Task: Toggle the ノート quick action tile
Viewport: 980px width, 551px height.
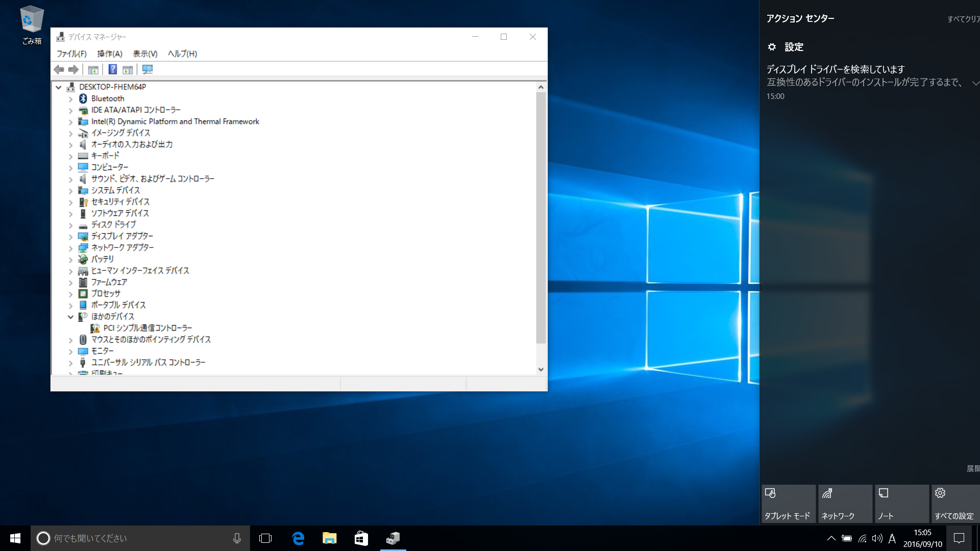Action: coord(901,504)
